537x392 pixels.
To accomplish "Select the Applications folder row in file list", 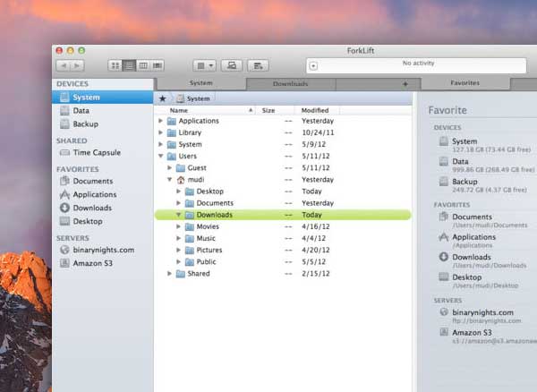I will tap(283, 121).
